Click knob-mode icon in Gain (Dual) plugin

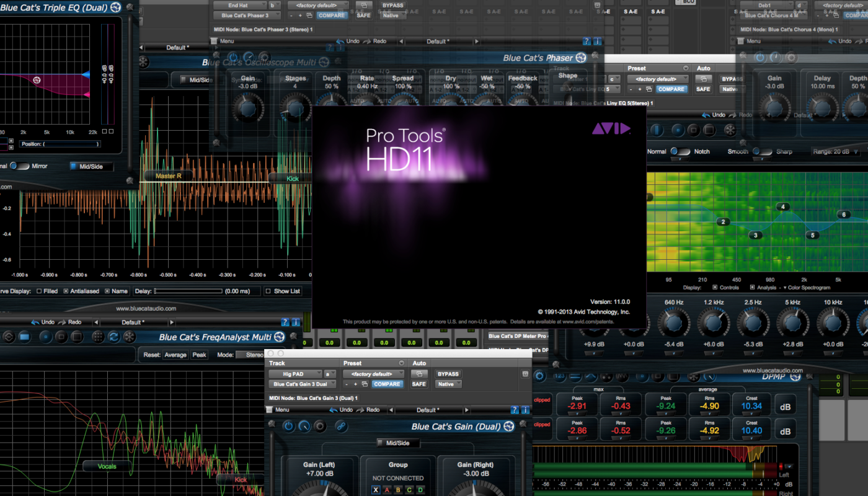click(x=304, y=426)
